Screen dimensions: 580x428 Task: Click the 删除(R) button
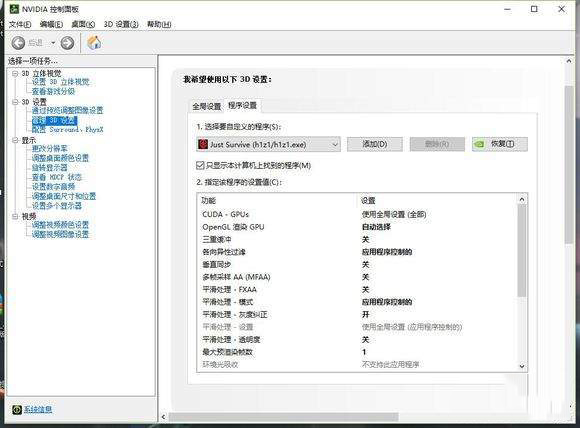coord(437,144)
